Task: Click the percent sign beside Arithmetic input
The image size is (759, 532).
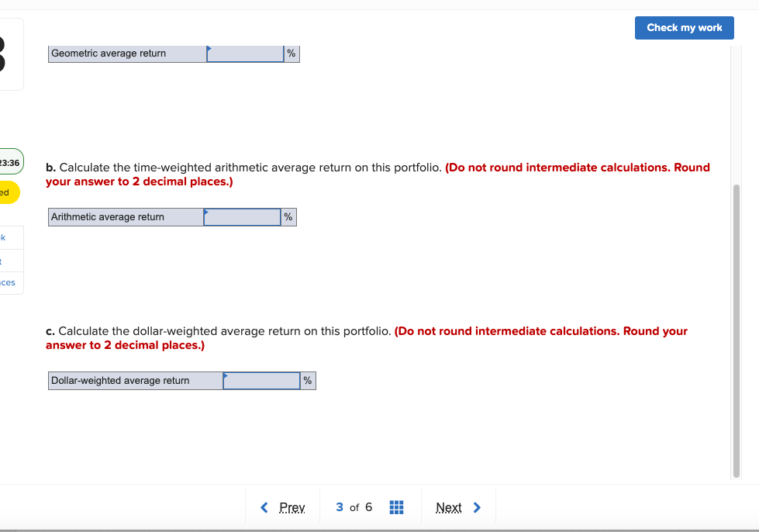Action: point(288,217)
